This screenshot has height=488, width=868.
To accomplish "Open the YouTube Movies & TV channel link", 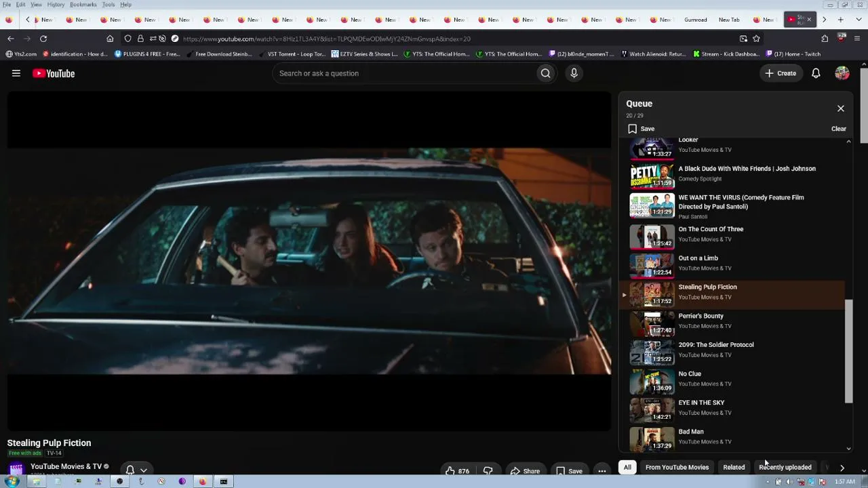I will click(x=66, y=466).
